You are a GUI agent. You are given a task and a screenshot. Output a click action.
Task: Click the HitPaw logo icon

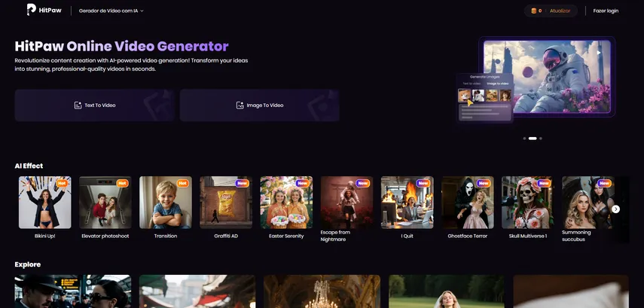(x=31, y=10)
